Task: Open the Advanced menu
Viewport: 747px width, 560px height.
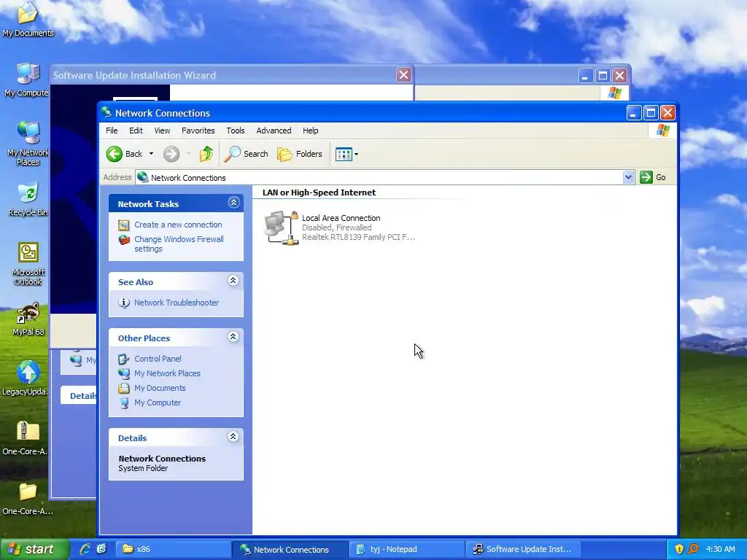Action: coord(274,131)
